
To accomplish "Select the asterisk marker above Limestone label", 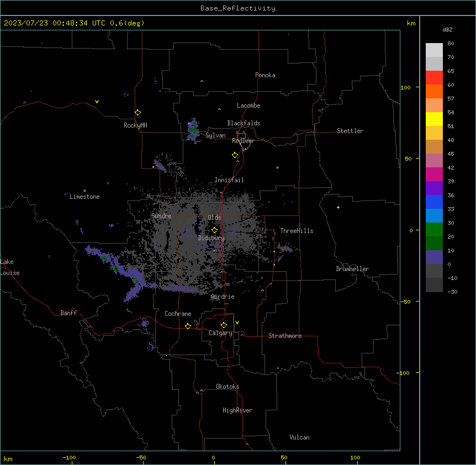I will coord(84,191).
